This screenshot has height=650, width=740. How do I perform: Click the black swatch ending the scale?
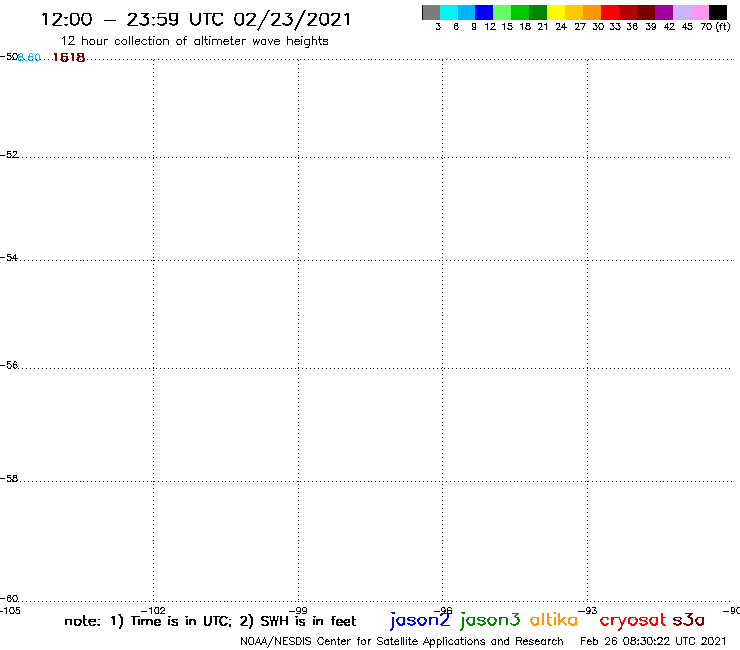click(718, 12)
